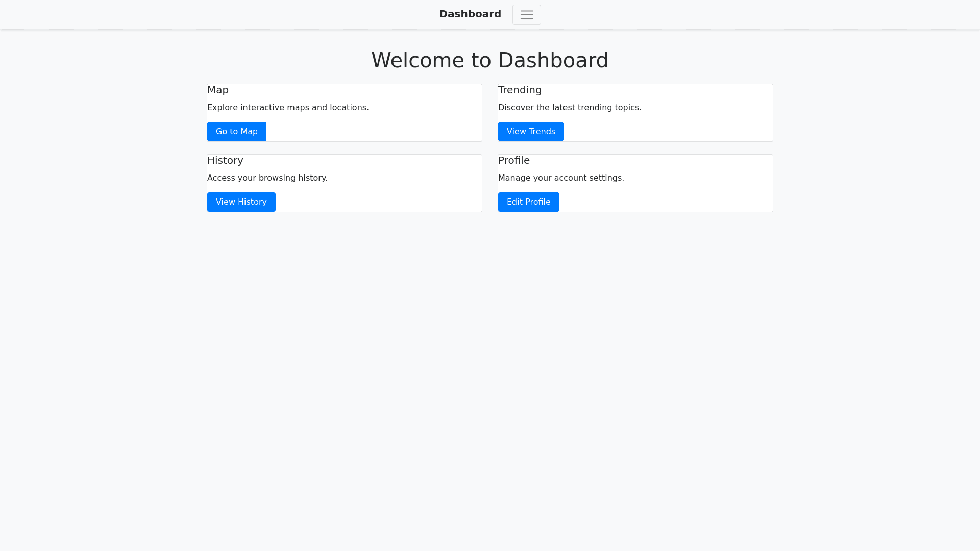Click the Dashboard brand link
Image resolution: width=980 pixels, height=551 pixels.
(470, 14)
